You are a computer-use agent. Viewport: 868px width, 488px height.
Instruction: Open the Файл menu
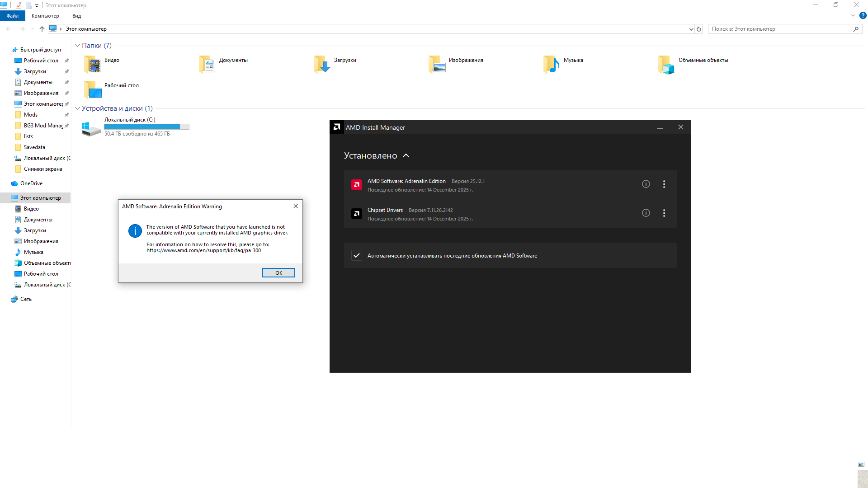13,16
